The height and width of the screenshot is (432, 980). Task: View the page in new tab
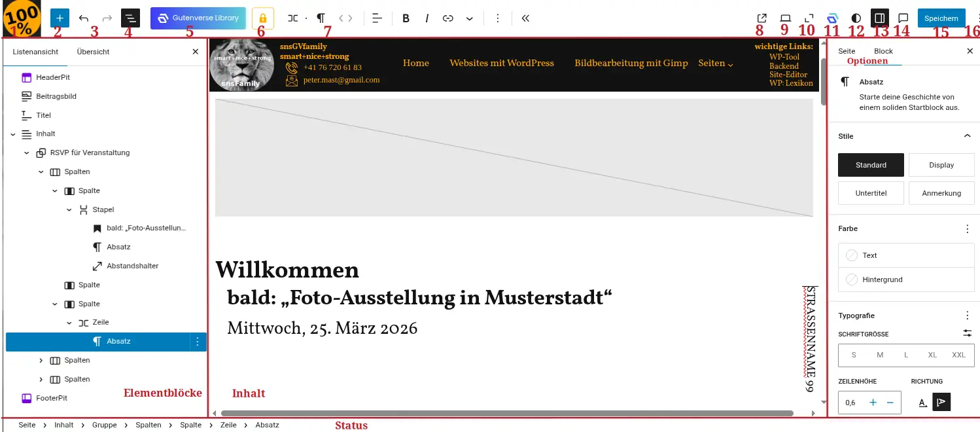[x=761, y=18]
